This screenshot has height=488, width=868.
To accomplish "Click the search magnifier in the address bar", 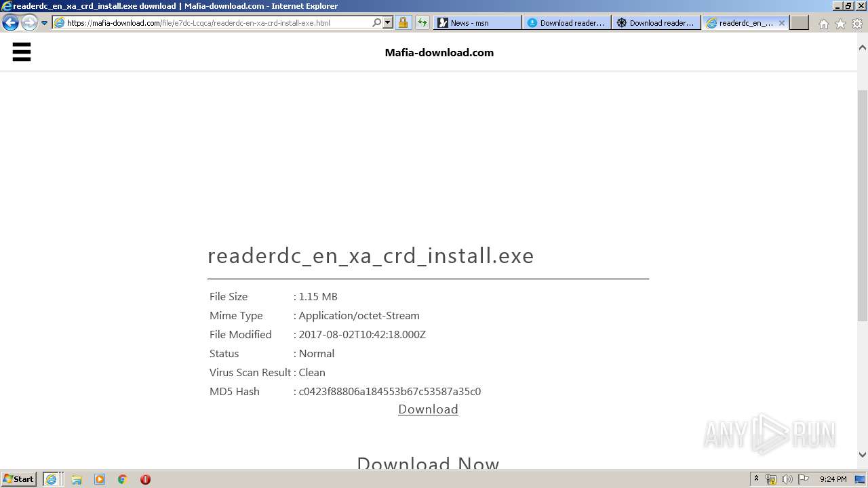I will pyautogui.click(x=377, y=22).
